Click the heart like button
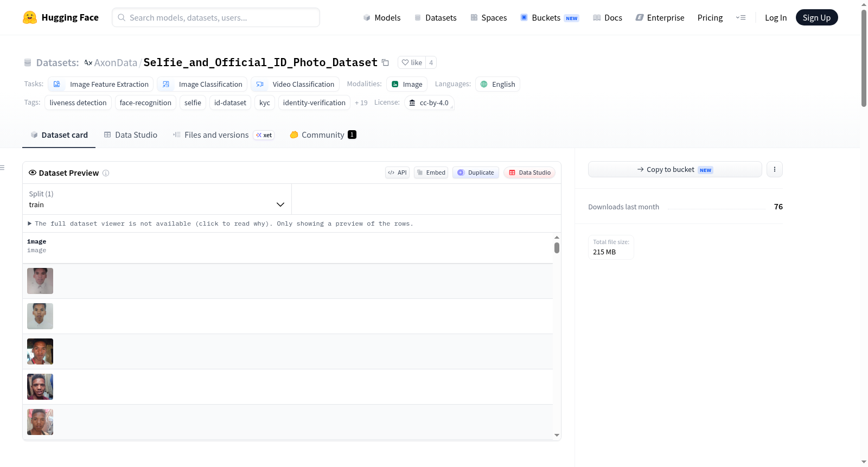Image resolution: width=868 pixels, height=467 pixels. (x=412, y=62)
